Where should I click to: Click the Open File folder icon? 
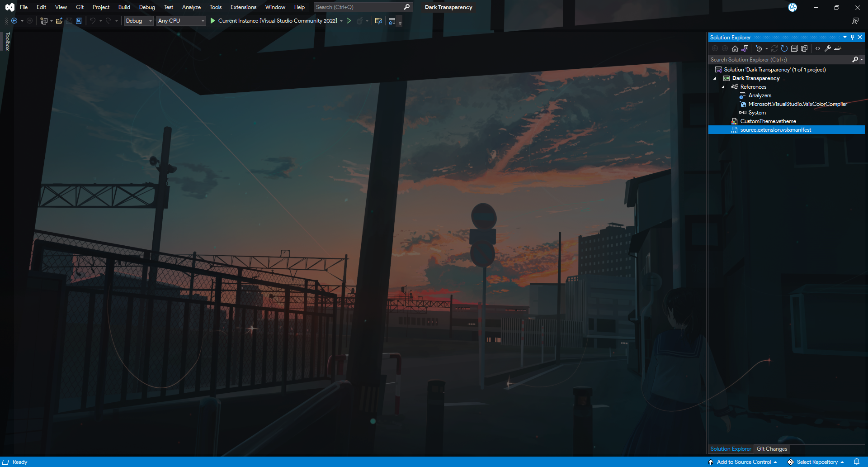click(x=59, y=21)
